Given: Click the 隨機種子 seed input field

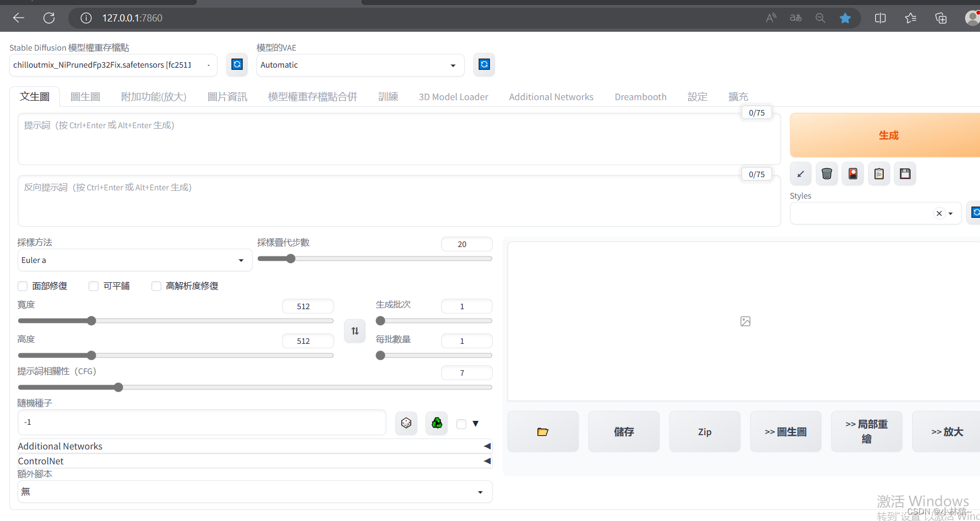Looking at the screenshot, I should [x=202, y=423].
